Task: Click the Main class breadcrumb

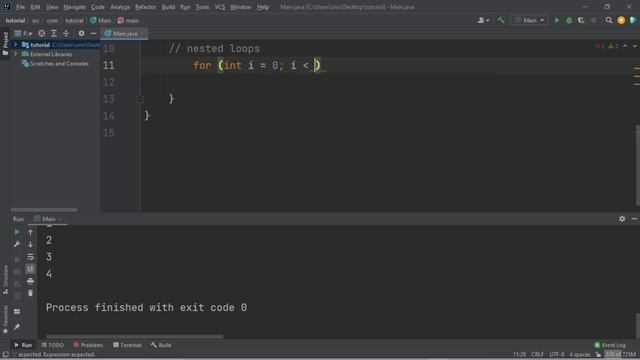Action: pos(100,20)
